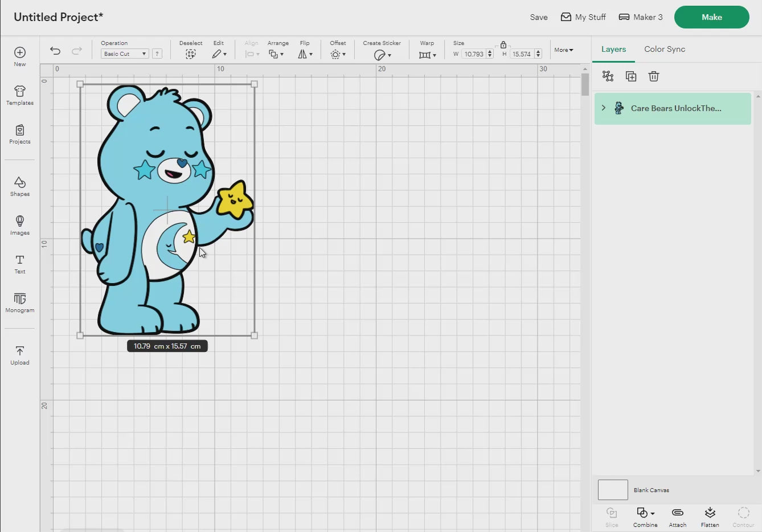
Task: Click the Operation help question mark
Action: click(x=157, y=54)
